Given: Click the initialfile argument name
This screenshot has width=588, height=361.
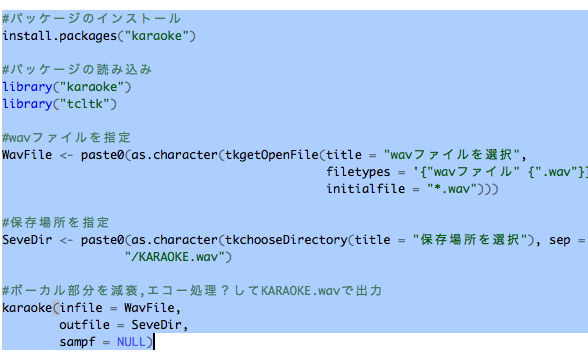Looking at the screenshot, I should [366, 189].
